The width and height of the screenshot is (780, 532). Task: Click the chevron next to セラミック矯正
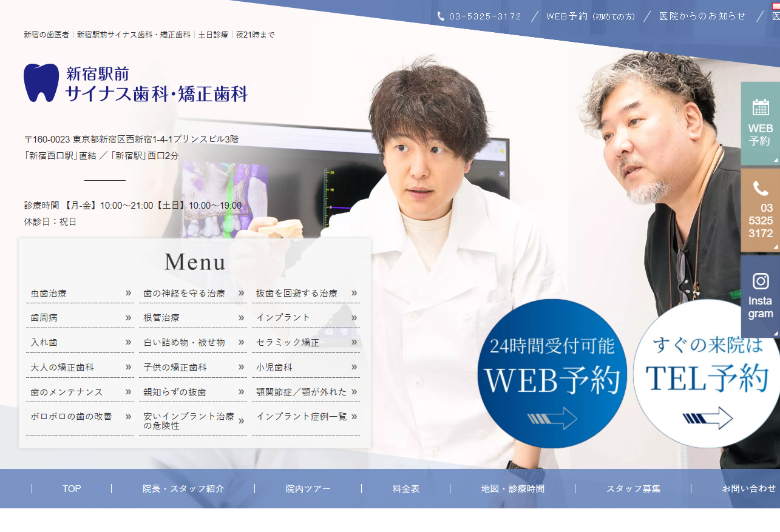tap(354, 342)
